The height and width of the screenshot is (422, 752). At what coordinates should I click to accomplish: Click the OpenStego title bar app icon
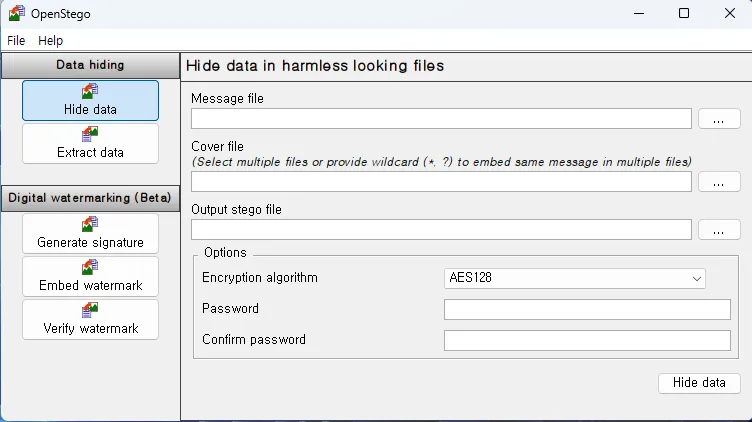(x=17, y=13)
